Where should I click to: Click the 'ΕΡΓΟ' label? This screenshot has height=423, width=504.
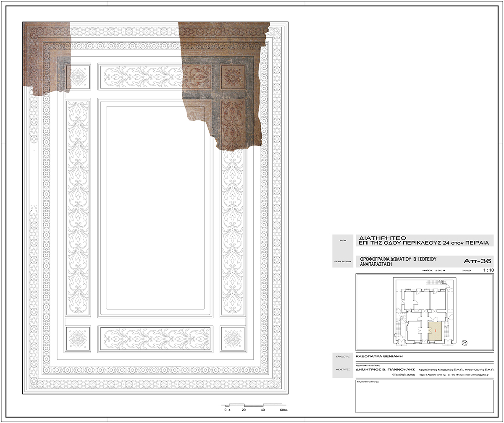pos(342,240)
